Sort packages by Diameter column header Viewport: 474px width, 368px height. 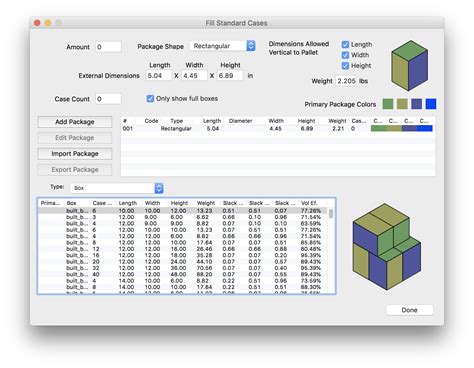click(240, 121)
